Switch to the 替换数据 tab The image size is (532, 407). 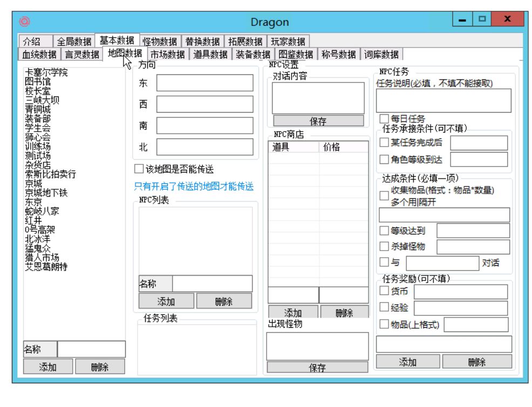coord(202,42)
